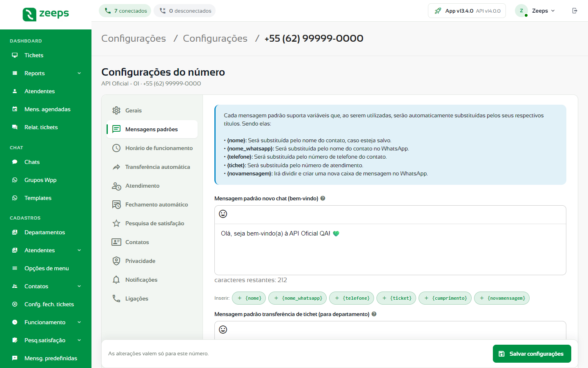The height and width of the screenshot is (368, 588).
Task: Open the Contatos settings tab
Action: coord(152,242)
